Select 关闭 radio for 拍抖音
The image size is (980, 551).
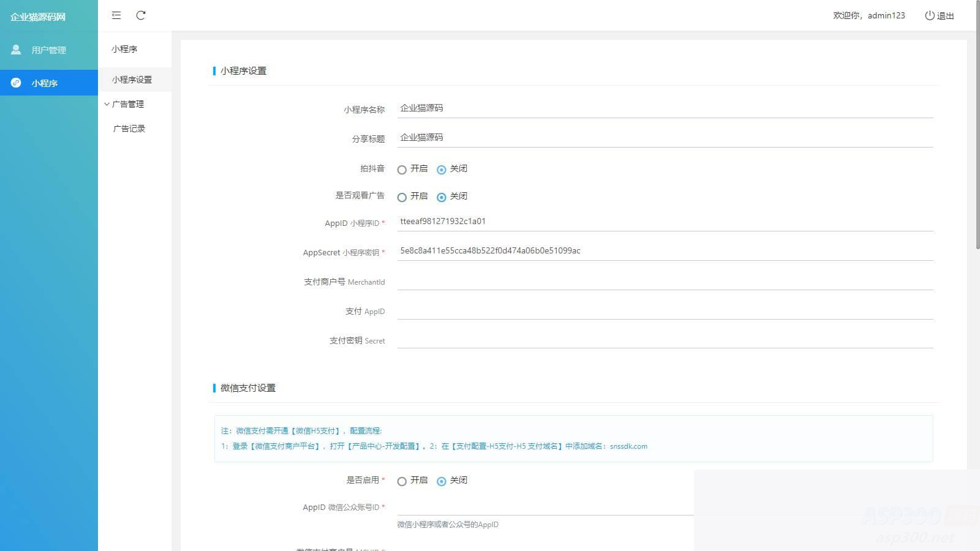pos(442,169)
